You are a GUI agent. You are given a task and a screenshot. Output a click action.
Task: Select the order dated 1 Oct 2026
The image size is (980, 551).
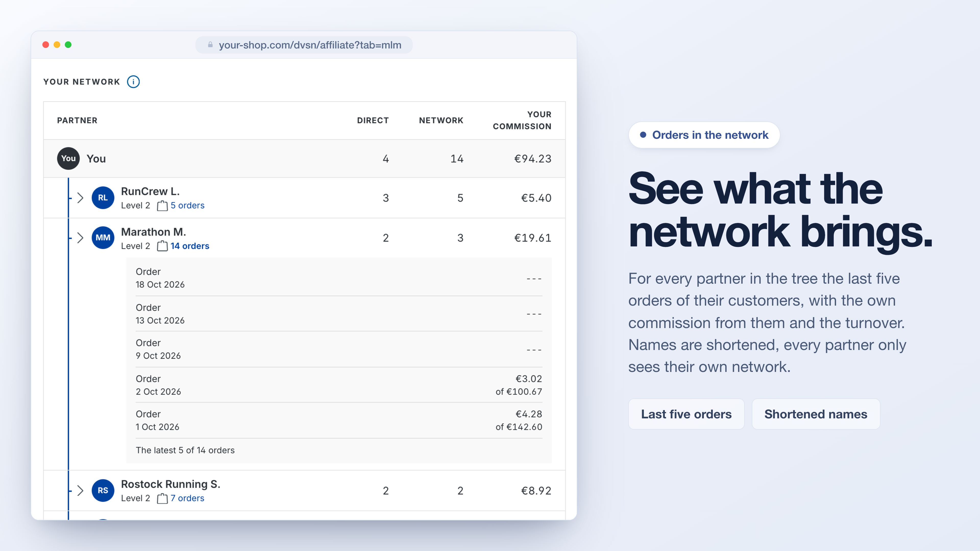339,420
